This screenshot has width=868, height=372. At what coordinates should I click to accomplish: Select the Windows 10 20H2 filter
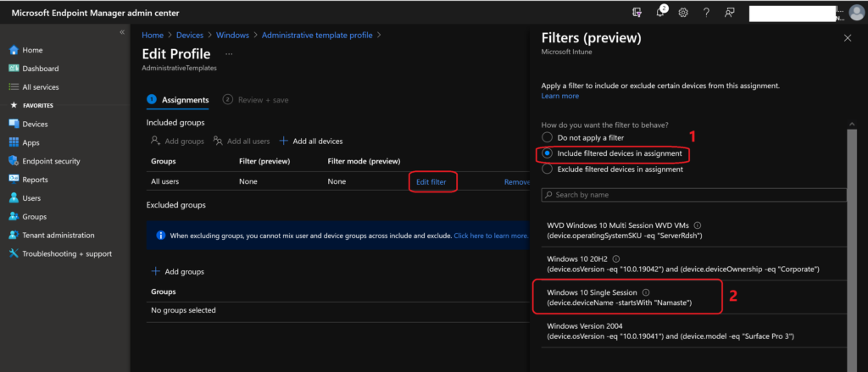coord(693,264)
